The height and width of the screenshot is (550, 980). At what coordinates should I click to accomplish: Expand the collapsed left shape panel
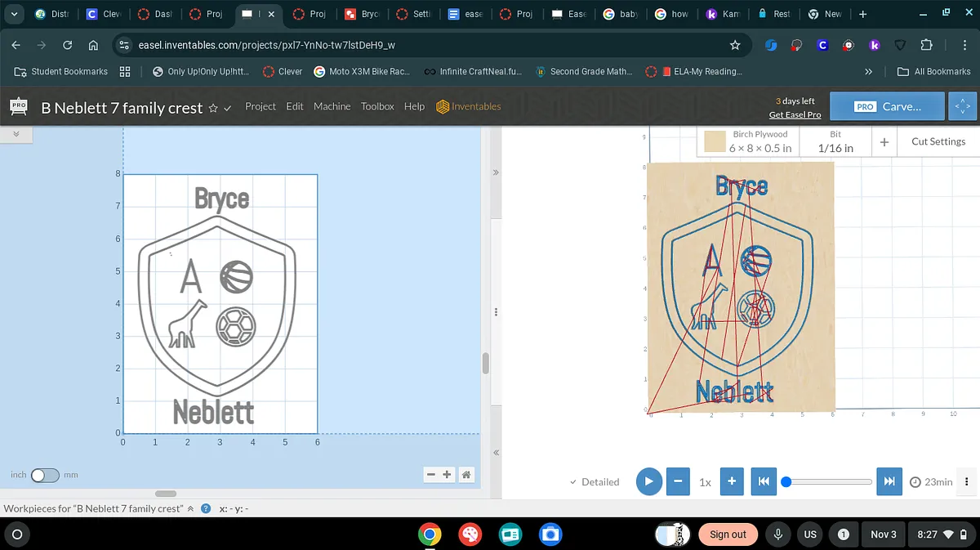point(16,133)
